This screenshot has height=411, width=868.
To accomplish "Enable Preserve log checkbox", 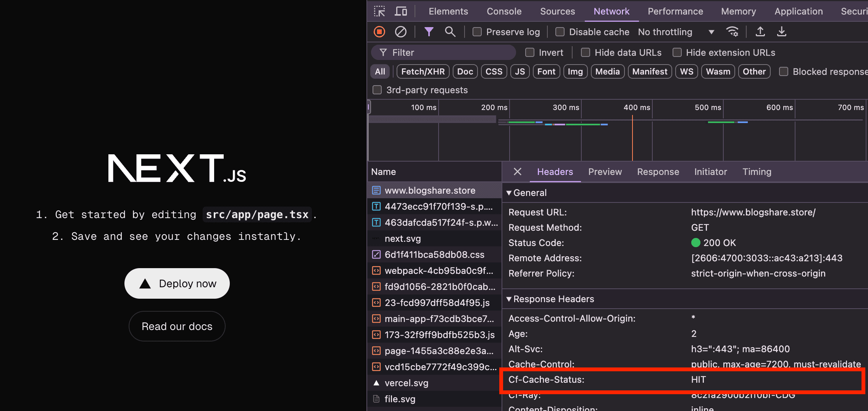I will click(x=477, y=32).
